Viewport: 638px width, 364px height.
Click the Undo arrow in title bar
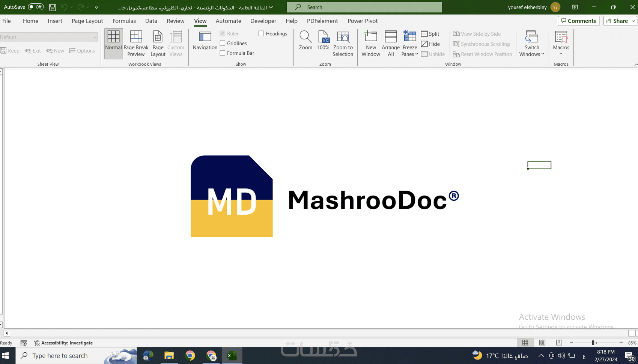(x=64, y=7)
